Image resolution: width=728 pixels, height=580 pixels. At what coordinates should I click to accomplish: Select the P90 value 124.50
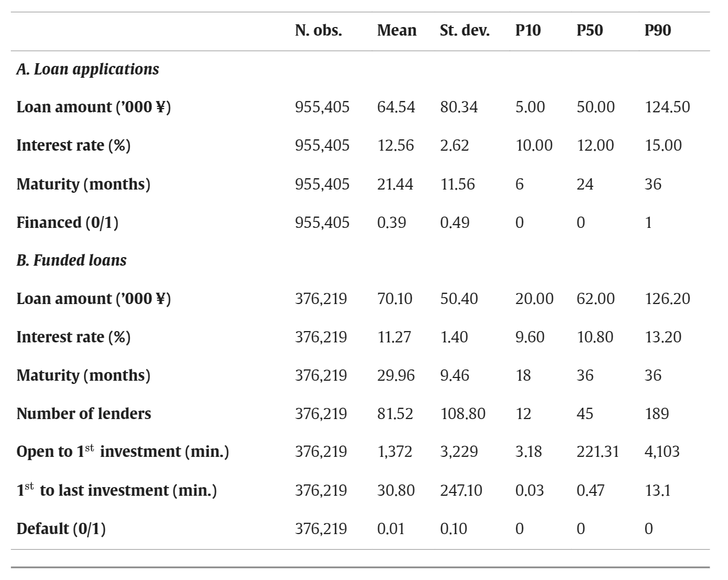(x=667, y=107)
